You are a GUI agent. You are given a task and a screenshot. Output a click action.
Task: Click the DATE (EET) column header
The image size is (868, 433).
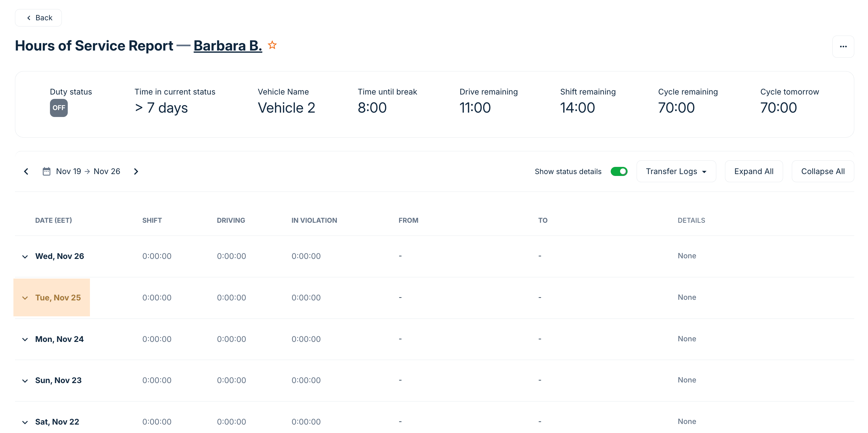click(x=53, y=220)
